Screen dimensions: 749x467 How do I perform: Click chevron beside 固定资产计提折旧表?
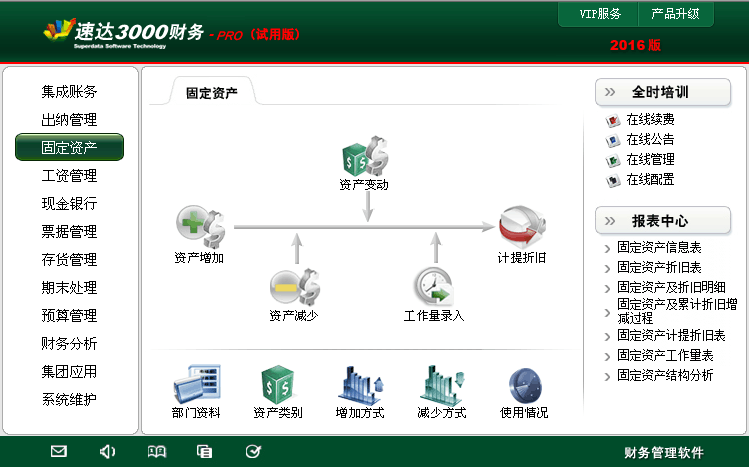tap(607, 337)
